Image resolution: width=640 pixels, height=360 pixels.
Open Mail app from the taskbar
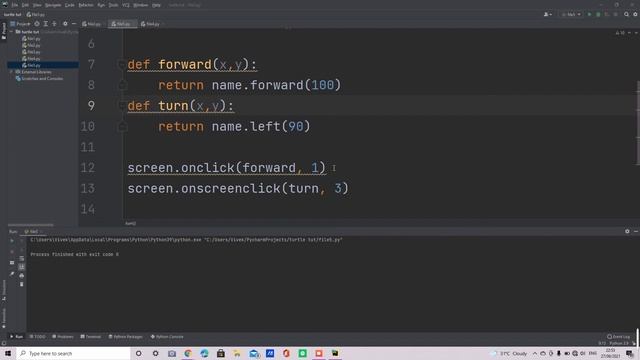click(253, 353)
